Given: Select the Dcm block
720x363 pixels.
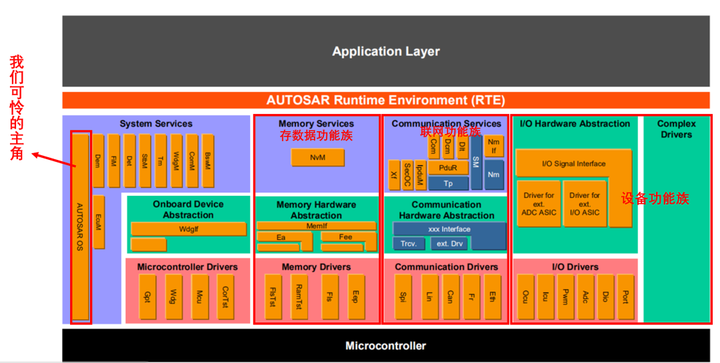Looking at the screenshot, I should (448, 147).
